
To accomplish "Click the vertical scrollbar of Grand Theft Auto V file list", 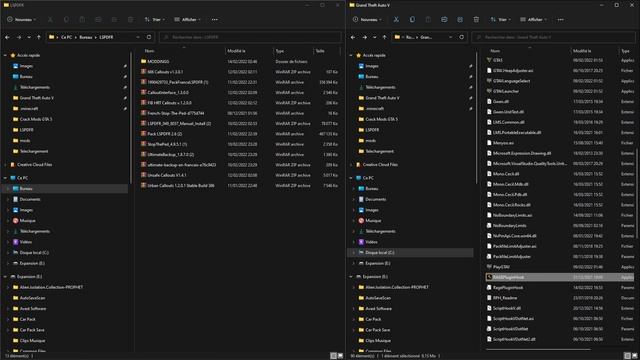I will [637, 192].
